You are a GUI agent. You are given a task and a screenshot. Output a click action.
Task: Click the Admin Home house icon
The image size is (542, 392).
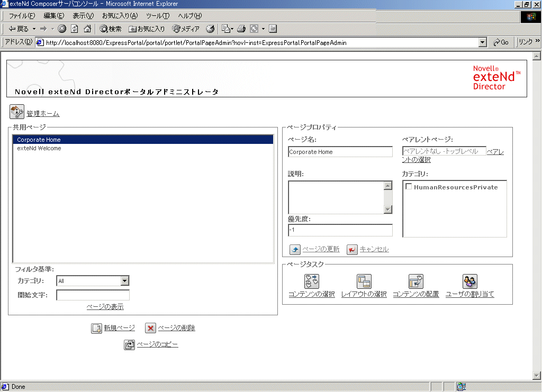coord(16,112)
